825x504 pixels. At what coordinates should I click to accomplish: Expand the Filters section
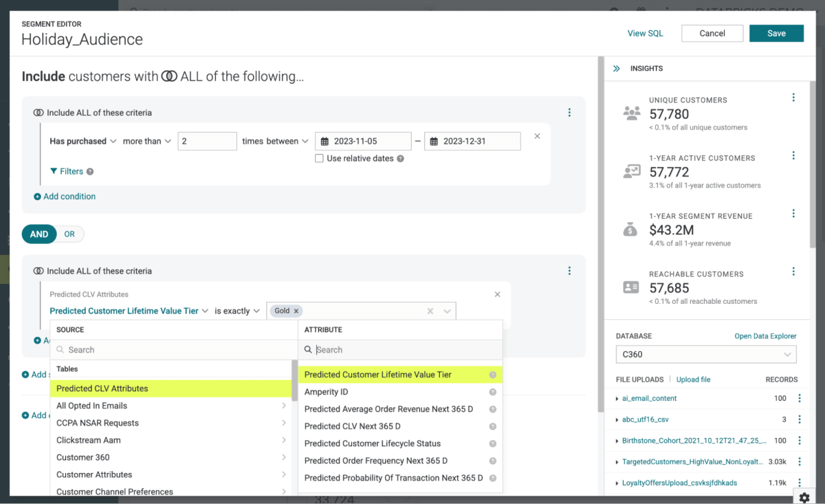[67, 172]
